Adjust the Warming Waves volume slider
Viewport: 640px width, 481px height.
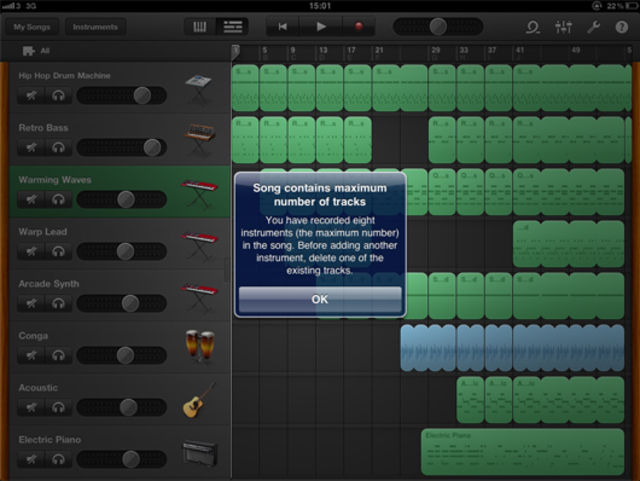pos(122,199)
